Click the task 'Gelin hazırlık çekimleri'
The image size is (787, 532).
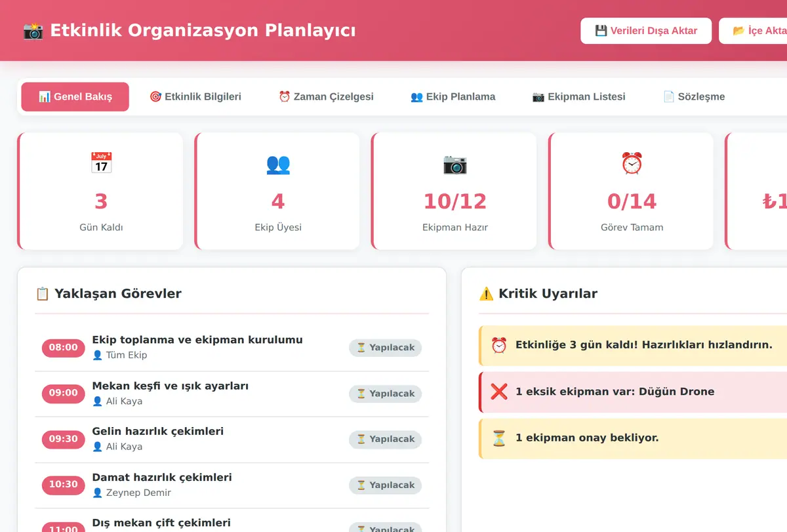click(158, 431)
